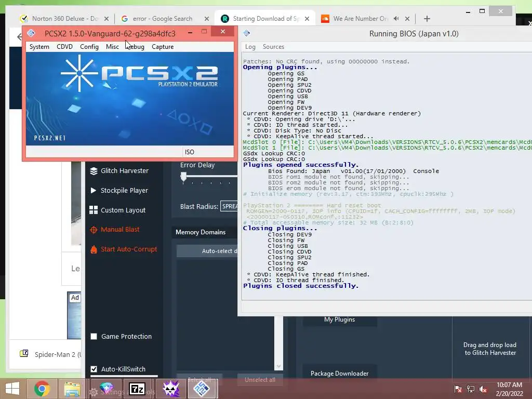Open the Sources menu in console window

coord(273,47)
